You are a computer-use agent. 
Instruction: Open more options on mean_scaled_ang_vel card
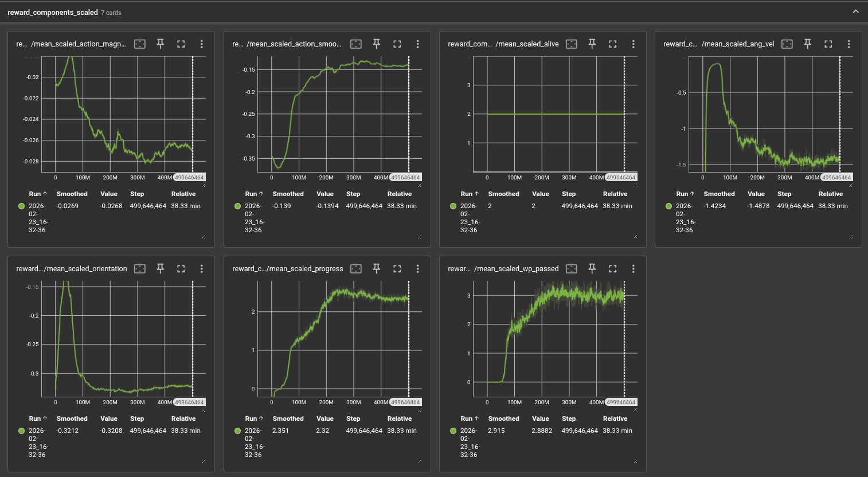(849, 44)
